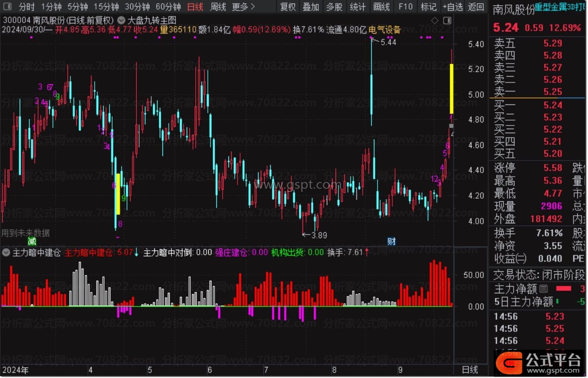The width and height of the screenshot is (588, 378).
Task: Click the 叠加 overlay button
Action: tap(311, 7)
